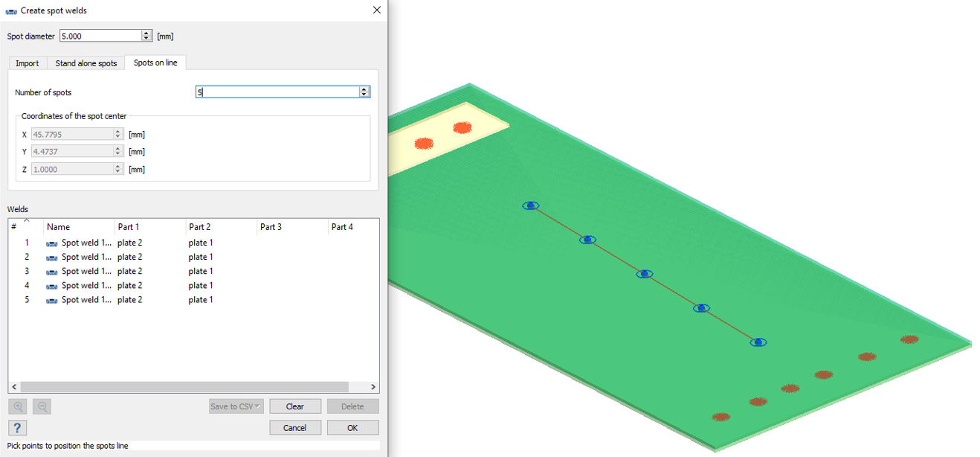
Task: Click the welds list horizontal scrollbar
Action: click(x=186, y=387)
